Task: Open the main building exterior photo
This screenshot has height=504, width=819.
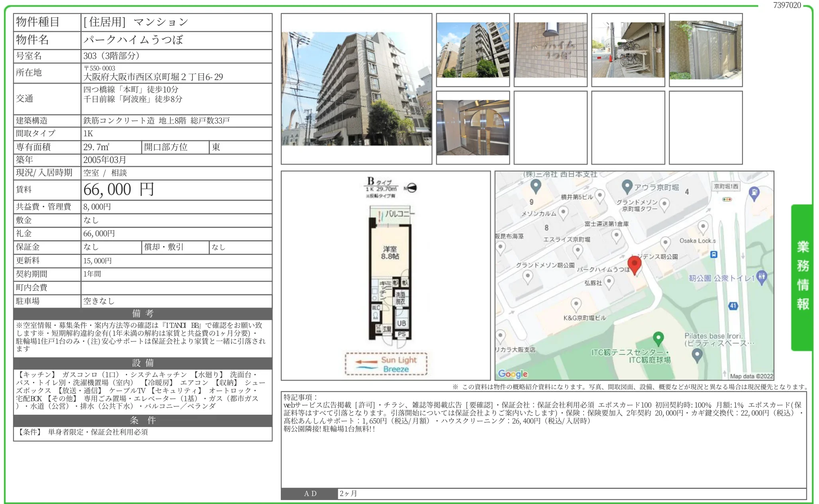Action: point(356,88)
